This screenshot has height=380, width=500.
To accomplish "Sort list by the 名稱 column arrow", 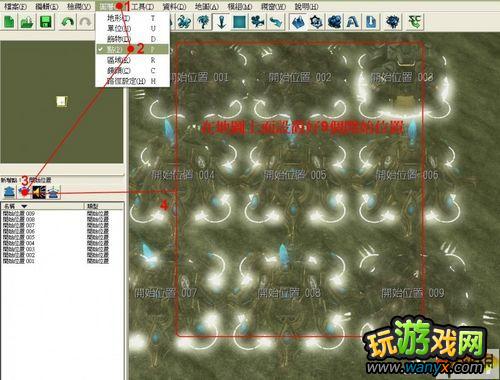I will [24, 206].
